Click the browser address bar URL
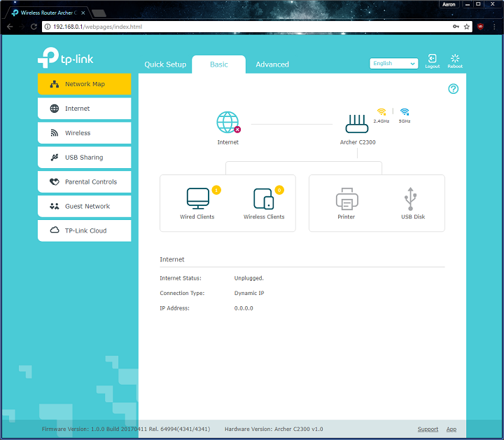The width and height of the screenshot is (504, 440). (210, 26)
